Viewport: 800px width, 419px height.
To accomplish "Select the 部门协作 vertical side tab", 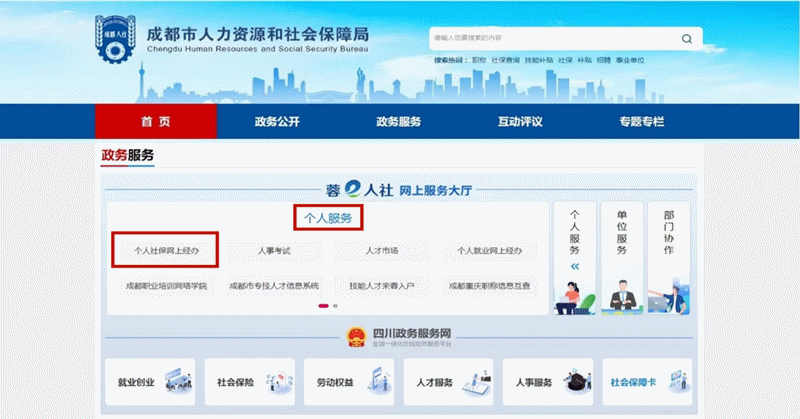I will pos(669,258).
